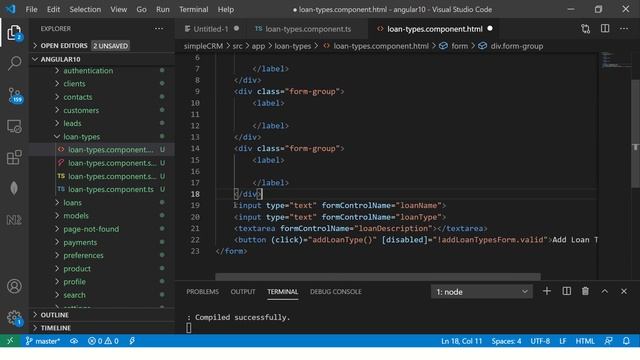Change indentation via Spaces: 4

(x=506, y=341)
